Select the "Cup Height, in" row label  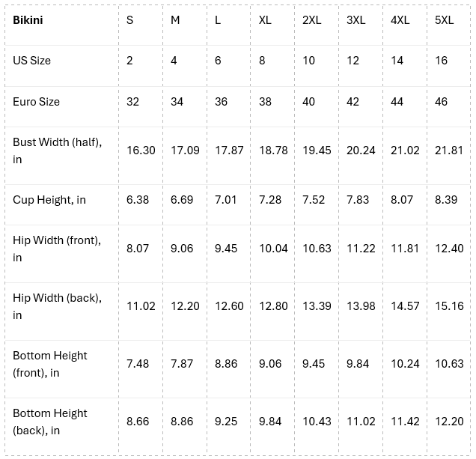(49, 200)
